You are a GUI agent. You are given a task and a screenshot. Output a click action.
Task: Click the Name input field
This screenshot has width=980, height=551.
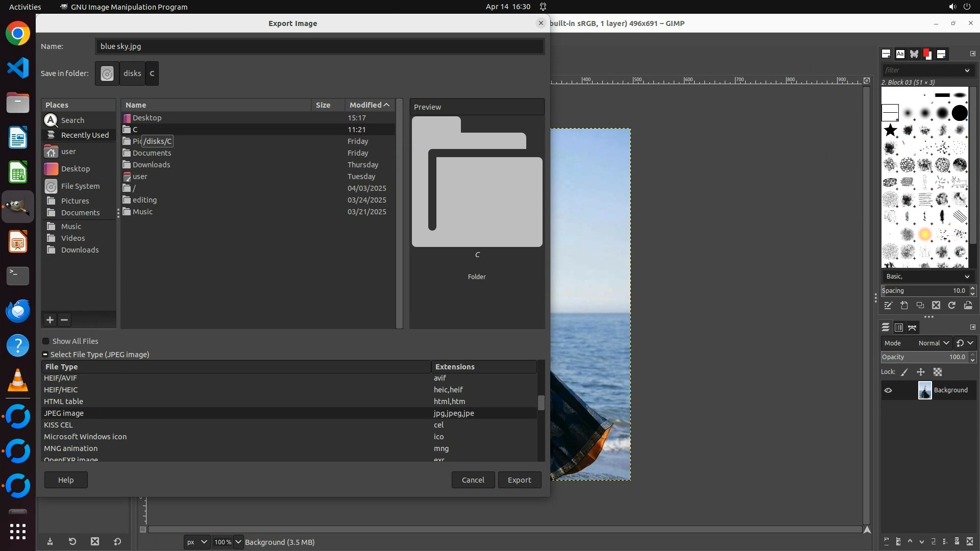point(319,46)
